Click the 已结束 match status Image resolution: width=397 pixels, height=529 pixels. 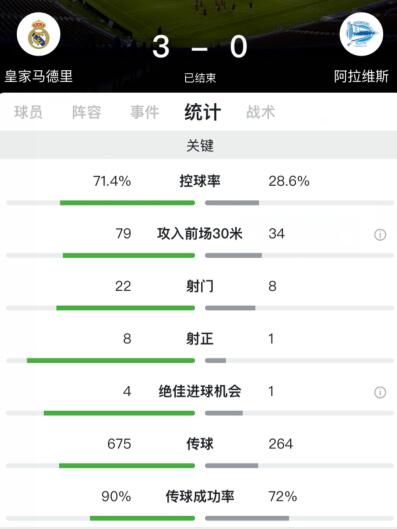[200, 78]
